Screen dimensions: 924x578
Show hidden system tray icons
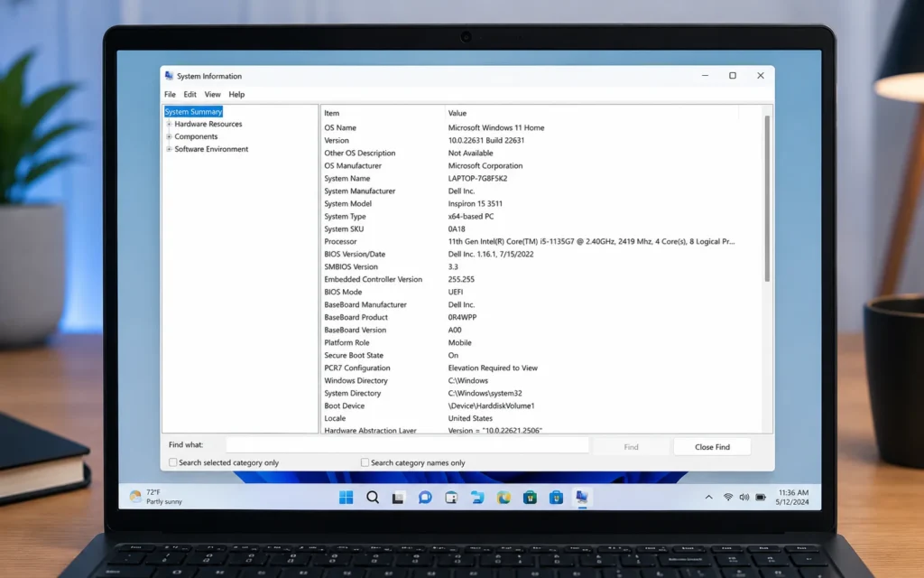(709, 498)
